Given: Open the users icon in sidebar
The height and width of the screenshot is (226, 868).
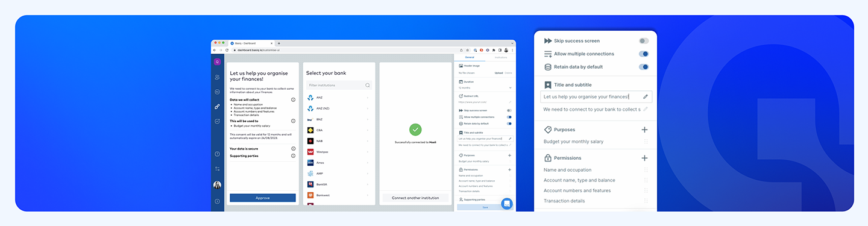Looking at the screenshot, I should point(217,77).
